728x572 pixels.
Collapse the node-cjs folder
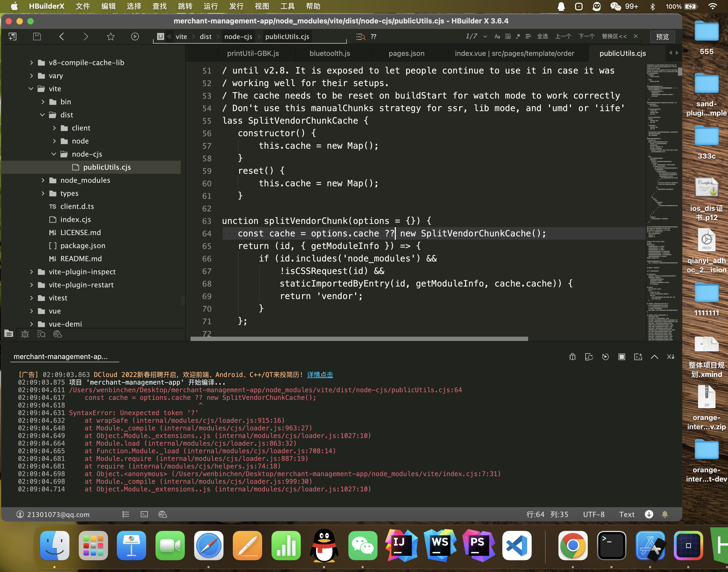(54, 154)
